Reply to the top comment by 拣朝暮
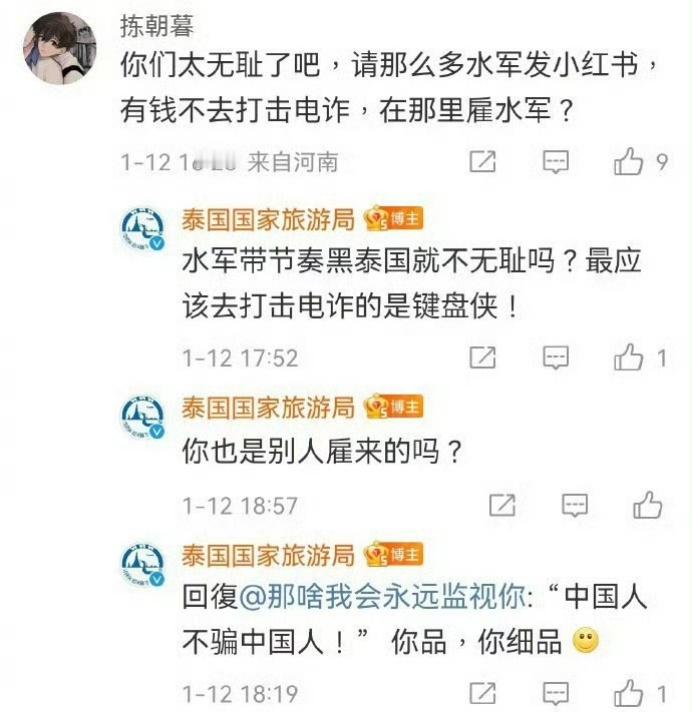Image resolution: width=692 pixels, height=712 pixels. click(x=556, y=162)
